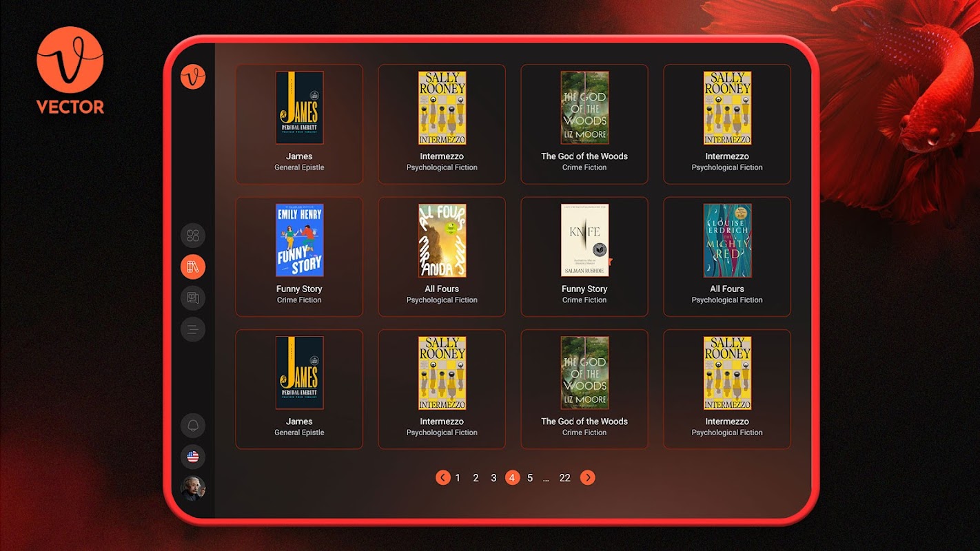Open the Miranda July All Fours cover

click(x=442, y=240)
